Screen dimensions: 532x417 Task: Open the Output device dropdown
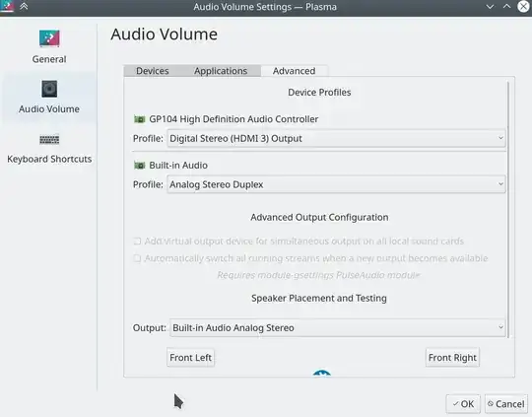coord(337,327)
